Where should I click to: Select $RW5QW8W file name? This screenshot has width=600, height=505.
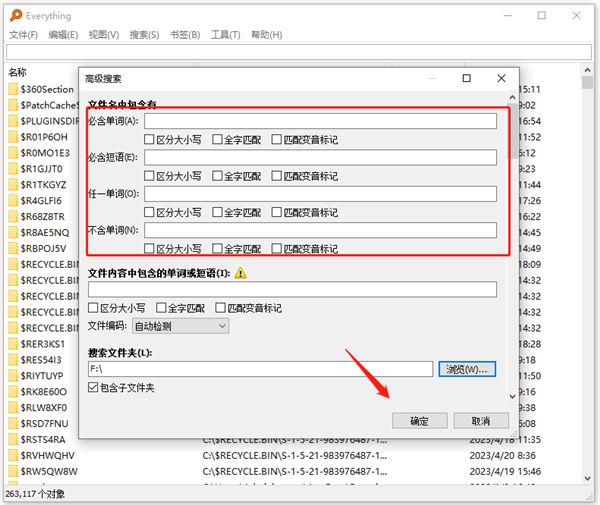pyautogui.click(x=49, y=471)
